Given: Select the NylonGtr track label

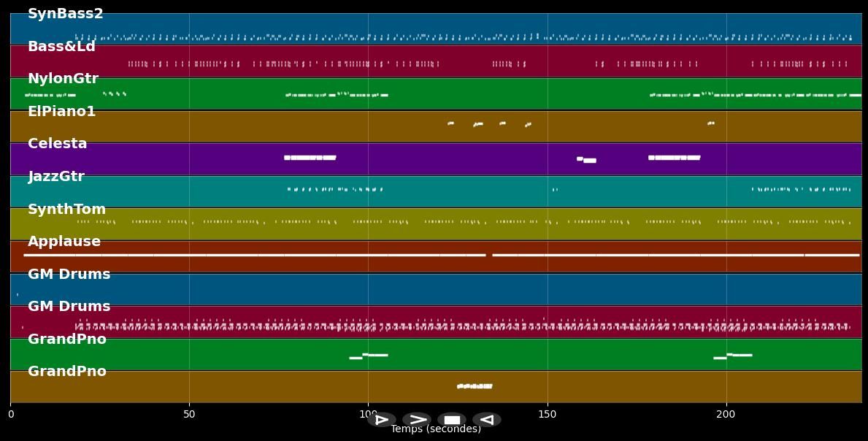Looking at the screenshot, I should tap(63, 79).
